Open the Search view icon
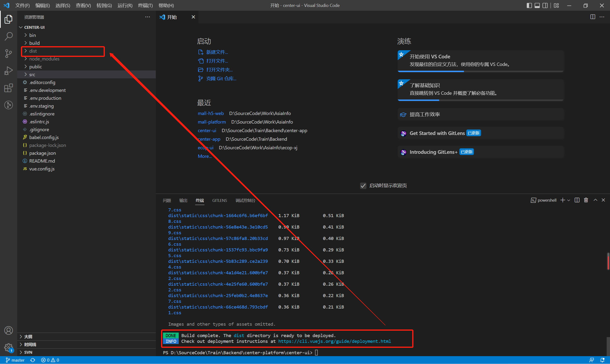The width and height of the screenshot is (610, 364). tap(8, 36)
